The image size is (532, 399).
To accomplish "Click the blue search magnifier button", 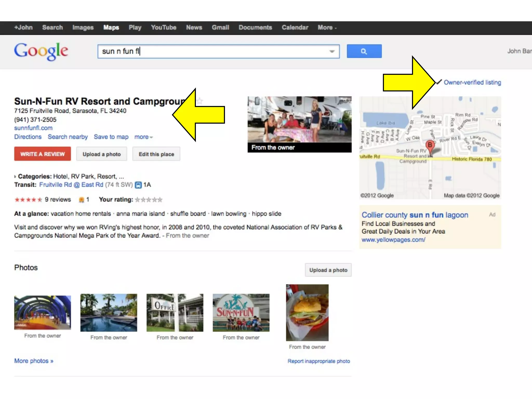I will pos(364,51).
